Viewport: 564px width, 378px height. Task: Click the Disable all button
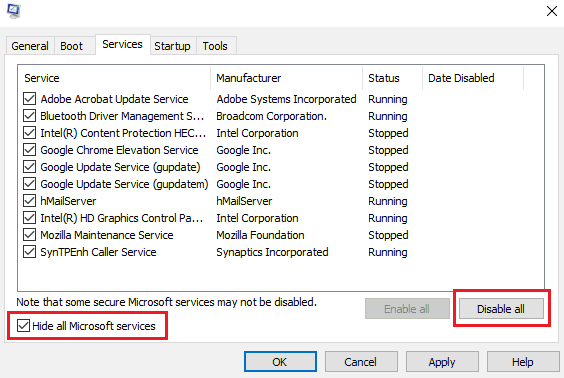click(501, 309)
